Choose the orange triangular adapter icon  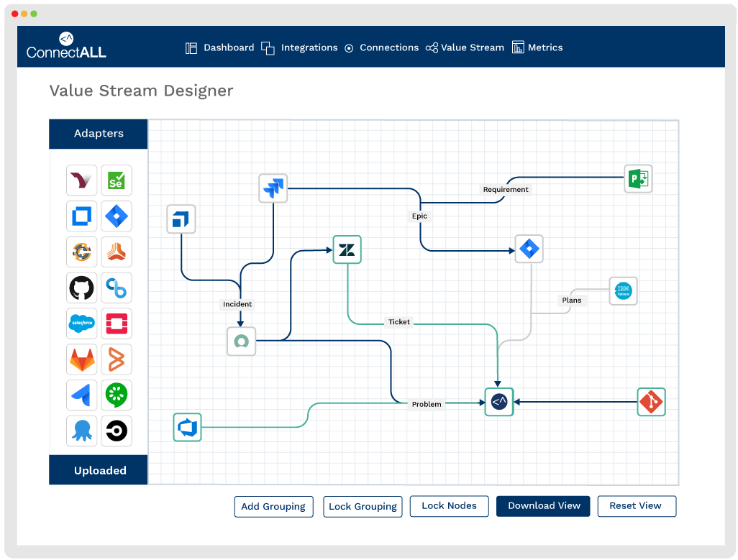(x=117, y=252)
